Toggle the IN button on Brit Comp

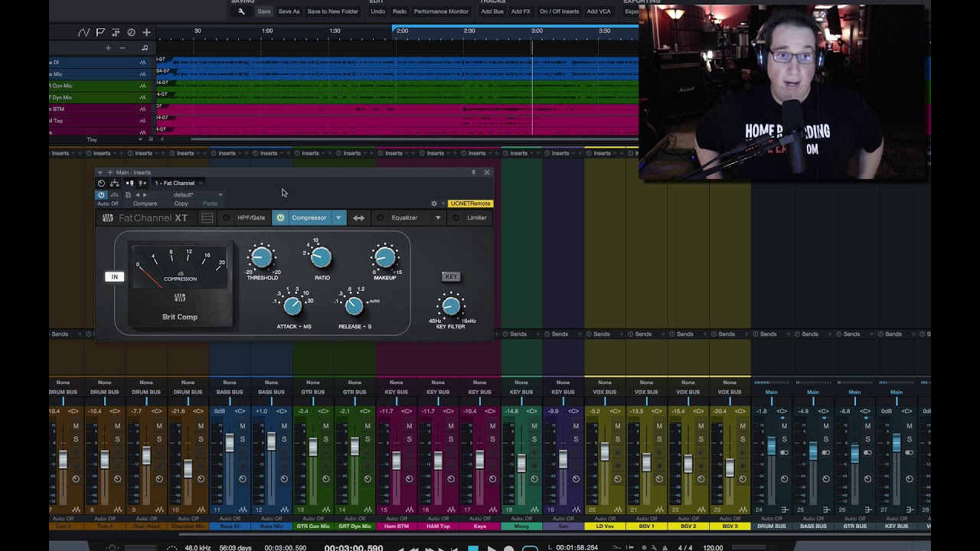115,276
